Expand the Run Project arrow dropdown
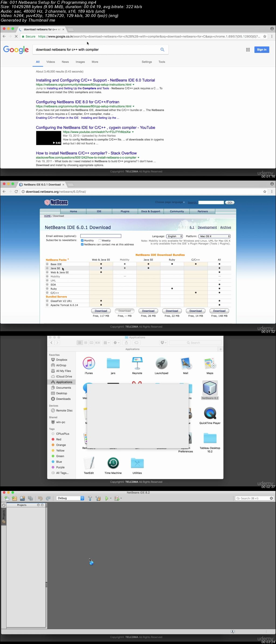Screen dimensions: 276x644 pyautogui.click(x=111, y=499)
